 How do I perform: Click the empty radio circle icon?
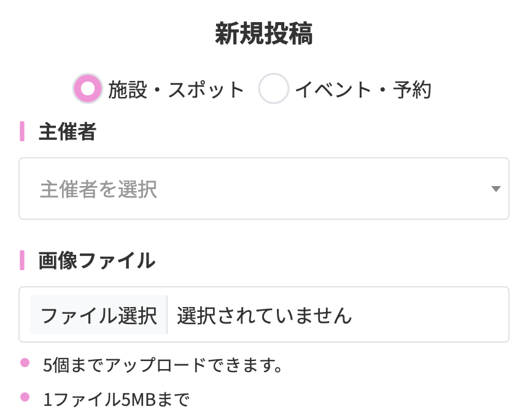[274, 89]
